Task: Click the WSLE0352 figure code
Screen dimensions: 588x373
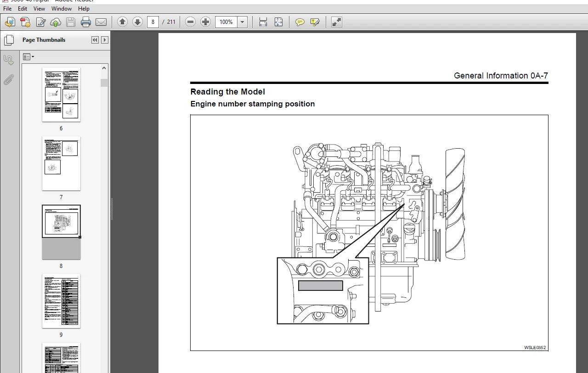Action: tap(535, 348)
